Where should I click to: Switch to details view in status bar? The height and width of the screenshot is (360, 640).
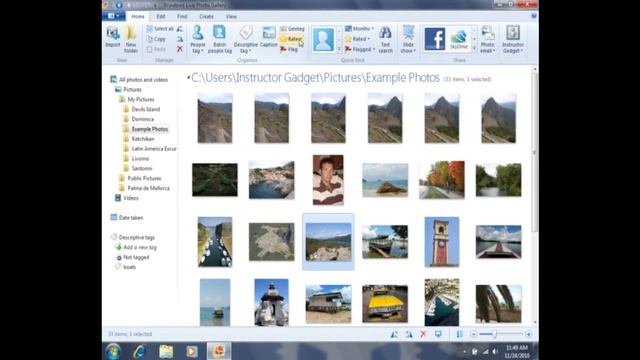point(460,334)
